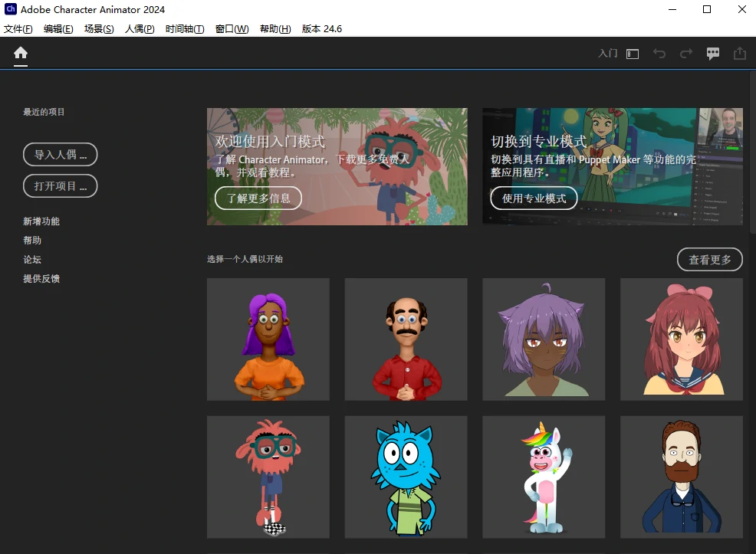Click the Home icon tab
756x554 pixels.
(x=21, y=53)
